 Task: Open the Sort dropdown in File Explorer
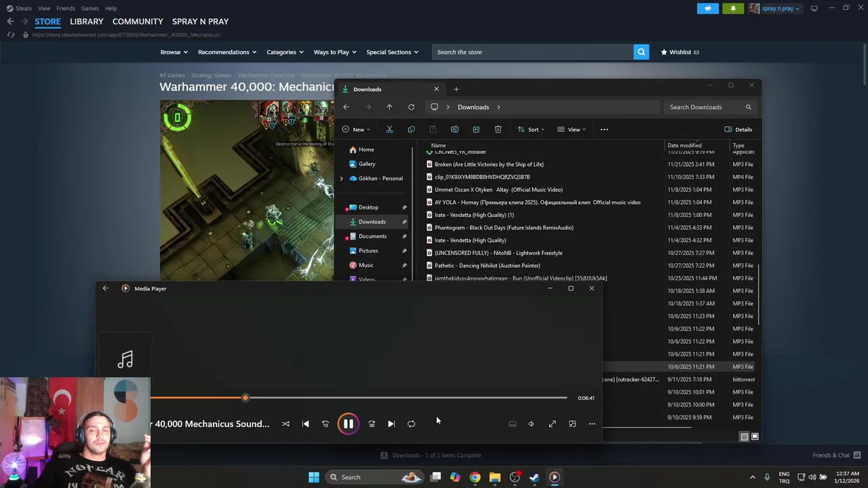[x=532, y=129]
